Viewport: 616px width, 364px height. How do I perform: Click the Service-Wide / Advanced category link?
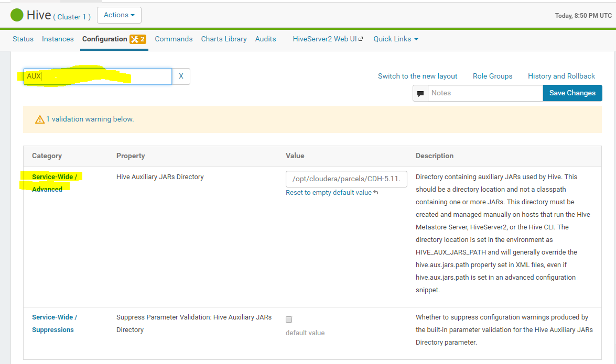tap(54, 183)
